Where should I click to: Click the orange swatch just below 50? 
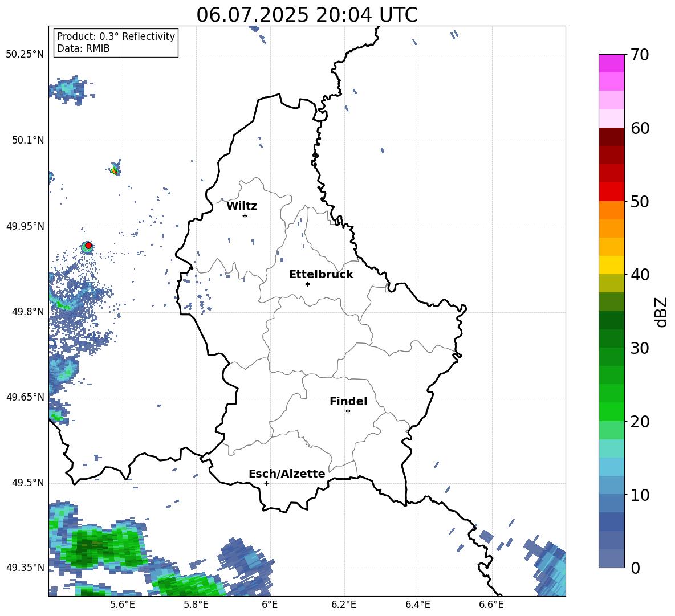(x=611, y=210)
